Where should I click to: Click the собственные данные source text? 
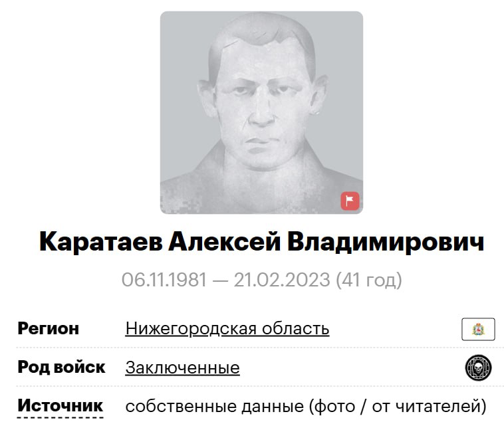point(214,406)
